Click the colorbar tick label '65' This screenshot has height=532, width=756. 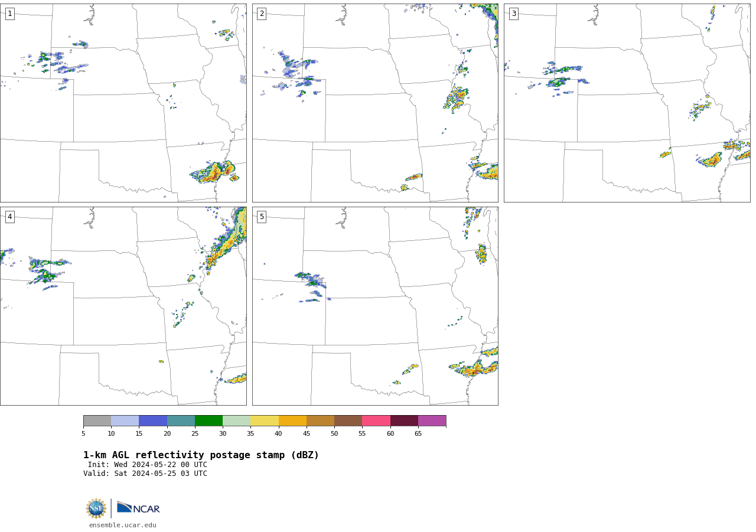click(418, 434)
